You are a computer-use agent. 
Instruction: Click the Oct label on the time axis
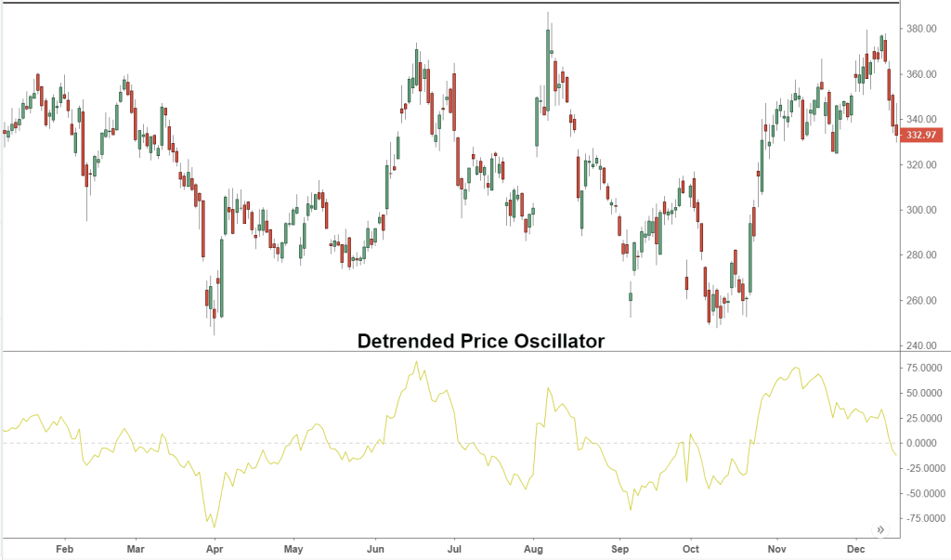click(691, 549)
